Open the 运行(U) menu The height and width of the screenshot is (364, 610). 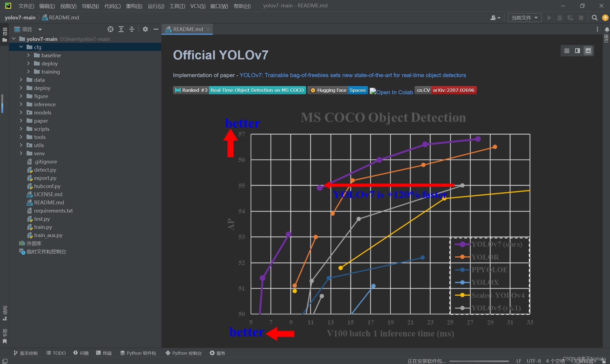pos(156,6)
